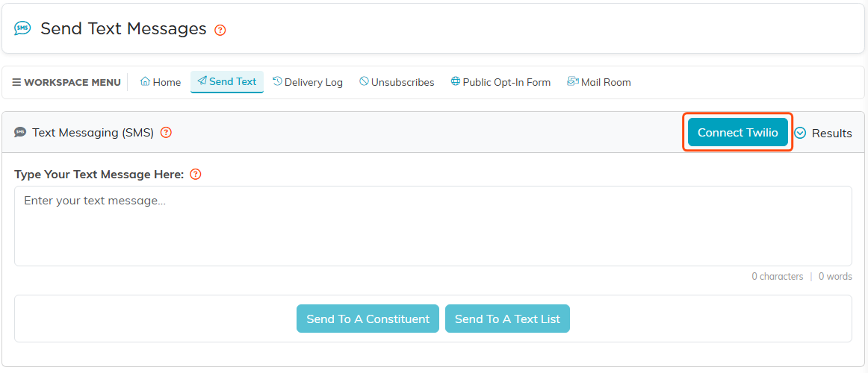Open help icon beside Send Text Messages title
This screenshot has height=373, width=868.
[x=220, y=30]
